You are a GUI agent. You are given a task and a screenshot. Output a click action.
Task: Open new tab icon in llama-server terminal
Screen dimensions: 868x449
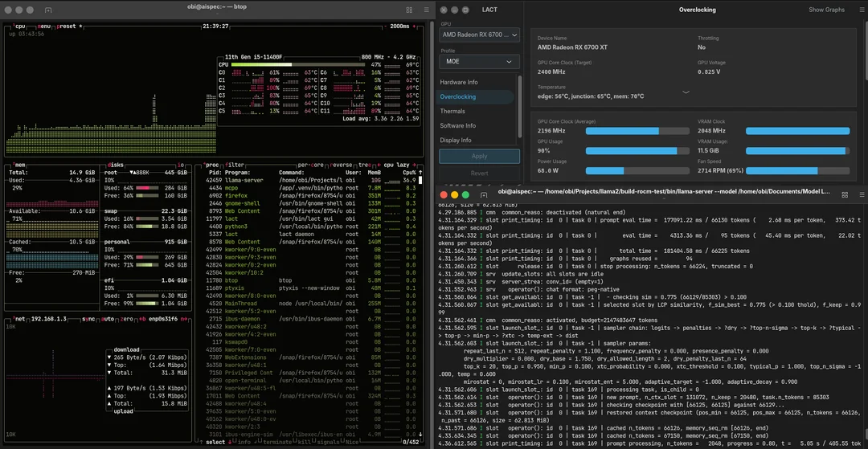tap(484, 194)
